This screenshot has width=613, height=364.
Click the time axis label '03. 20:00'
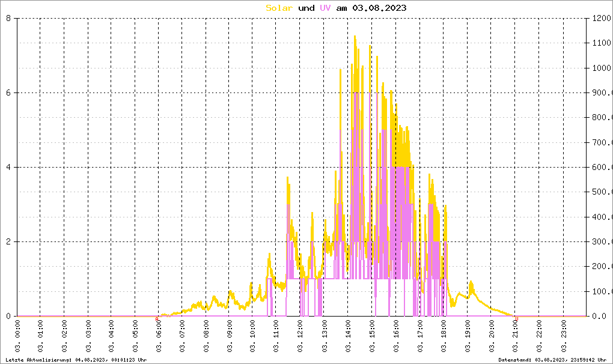[492, 336]
